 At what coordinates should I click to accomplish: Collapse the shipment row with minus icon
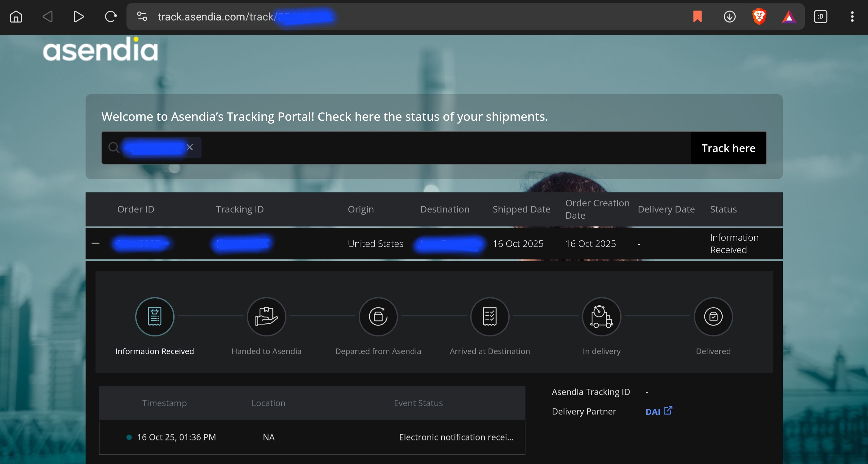[x=96, y=243]
